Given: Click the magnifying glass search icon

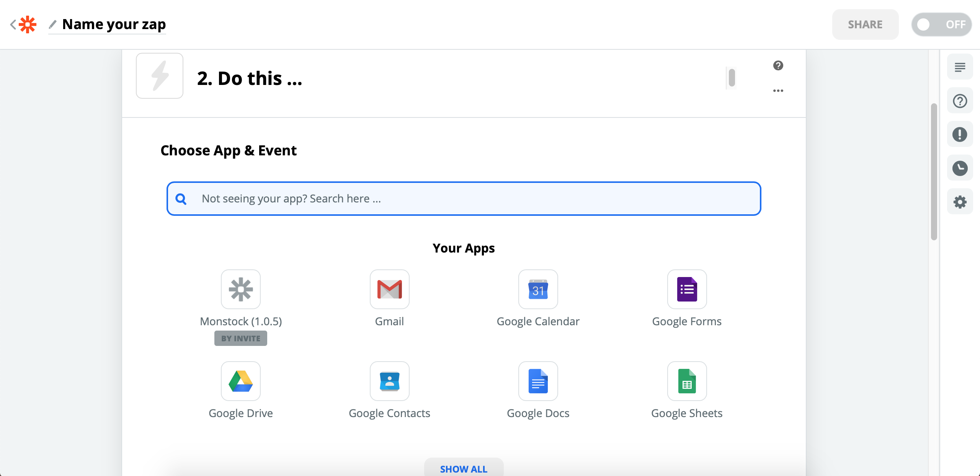Looking at the screenshot, I should (181, 199).
